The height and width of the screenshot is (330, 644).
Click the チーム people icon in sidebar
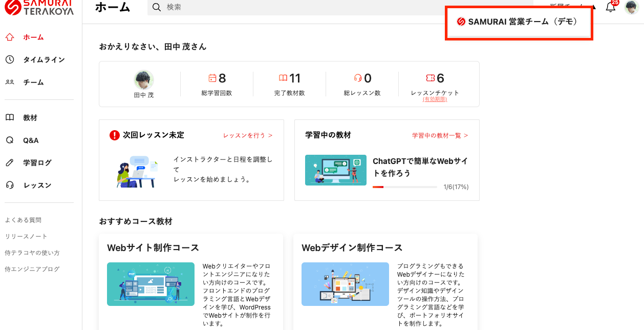tap(10, 82)
